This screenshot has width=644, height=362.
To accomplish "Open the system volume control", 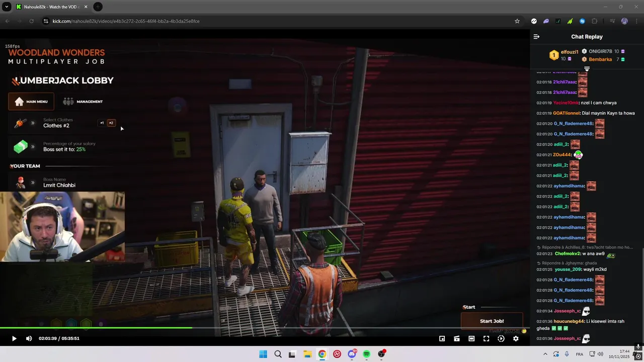I will coord(600,354).
